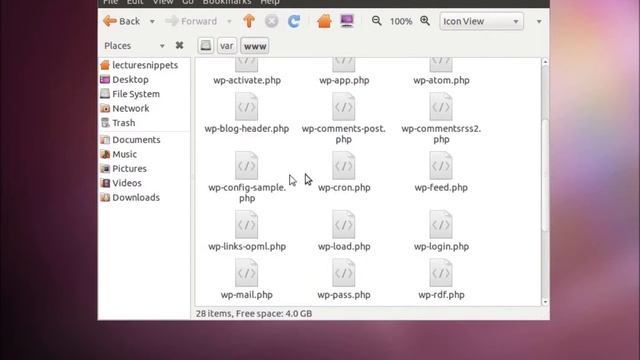Select the wp-app.php file label

coord(344,80)
